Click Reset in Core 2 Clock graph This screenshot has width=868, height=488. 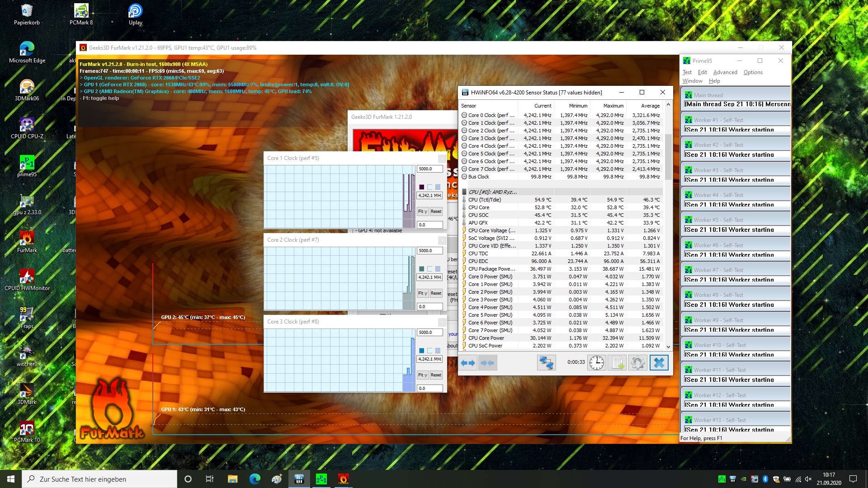click(436, 293)
